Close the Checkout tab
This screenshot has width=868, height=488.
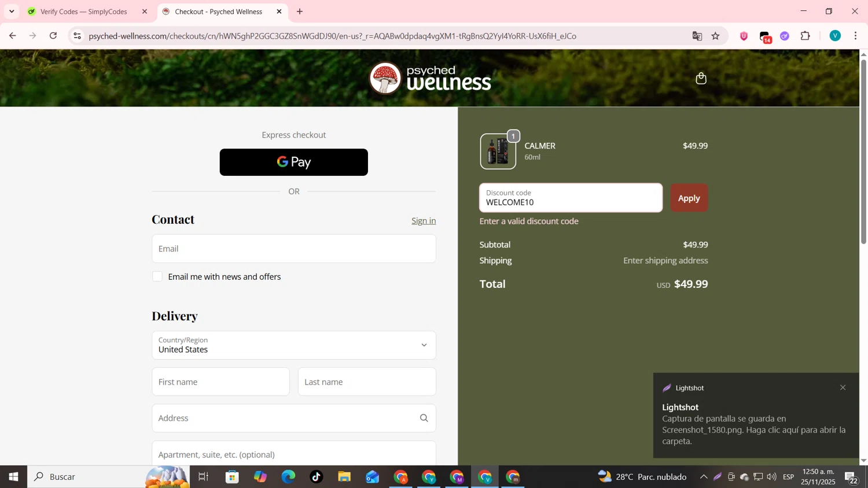tap(279, 12)
